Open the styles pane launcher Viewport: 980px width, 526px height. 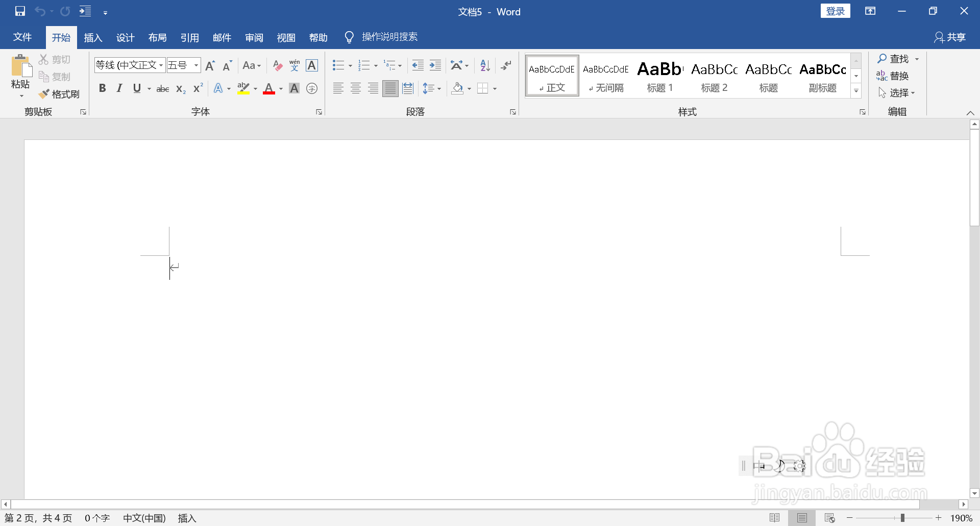863,112
